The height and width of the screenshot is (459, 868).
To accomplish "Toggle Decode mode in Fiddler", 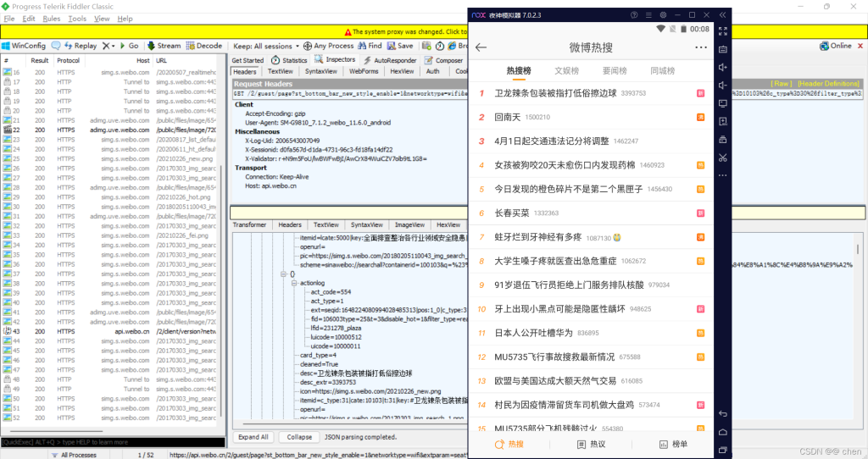I will 204,46.
